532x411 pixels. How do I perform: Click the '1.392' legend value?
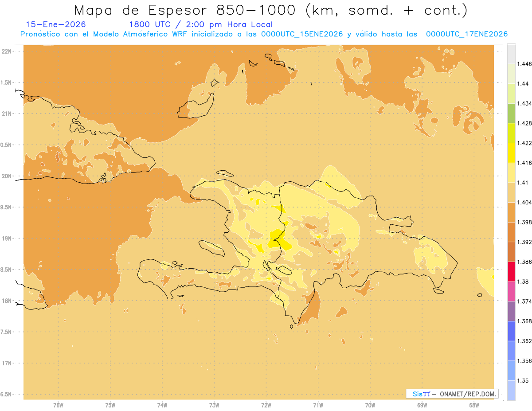[x=524, y=242]
